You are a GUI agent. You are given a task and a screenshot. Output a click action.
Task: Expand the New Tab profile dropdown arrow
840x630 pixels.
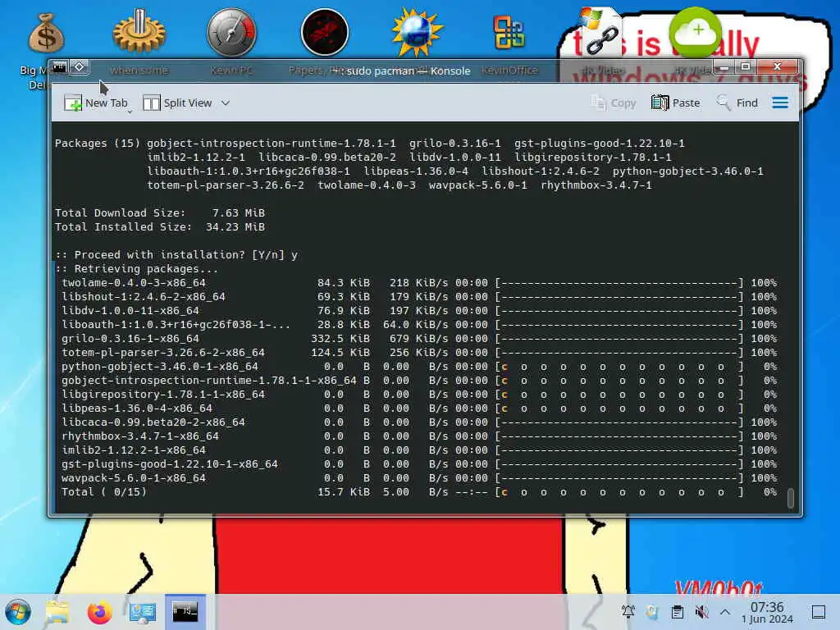130,112
